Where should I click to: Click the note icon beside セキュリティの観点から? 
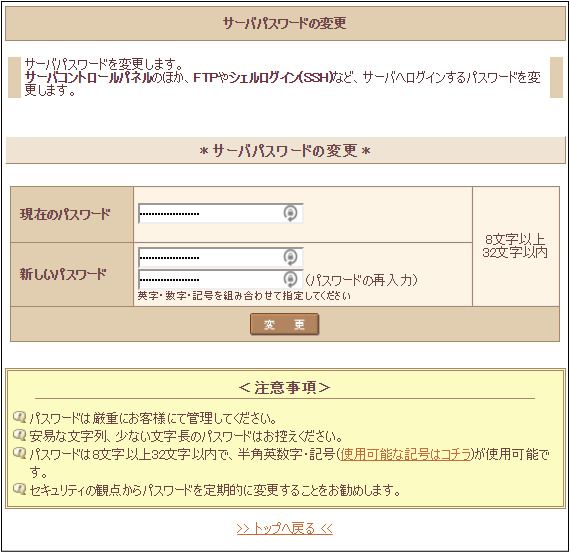[19, 489]
